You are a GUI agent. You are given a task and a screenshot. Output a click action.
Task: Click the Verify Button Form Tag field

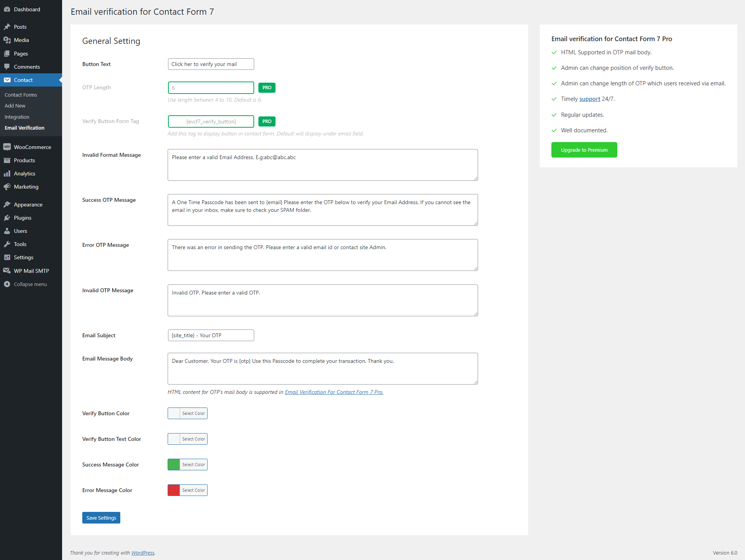[211, 121]
